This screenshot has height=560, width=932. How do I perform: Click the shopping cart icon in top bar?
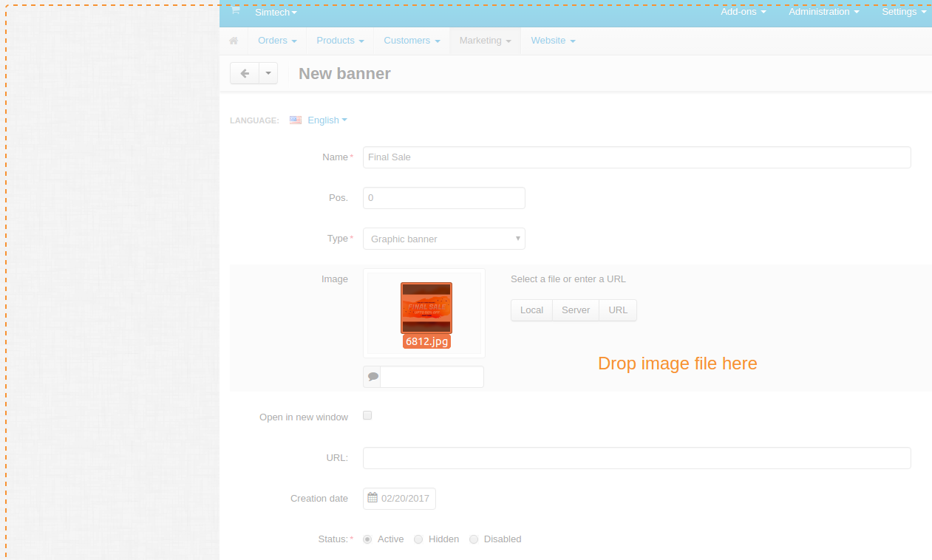pyautogui.click(x=236, y=11)
